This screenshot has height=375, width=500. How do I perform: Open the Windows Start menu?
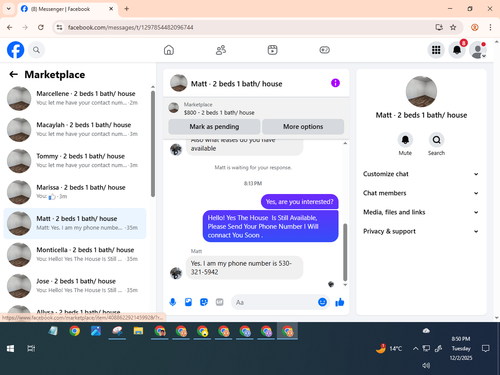pyautogui.click(x=10, y=349)
